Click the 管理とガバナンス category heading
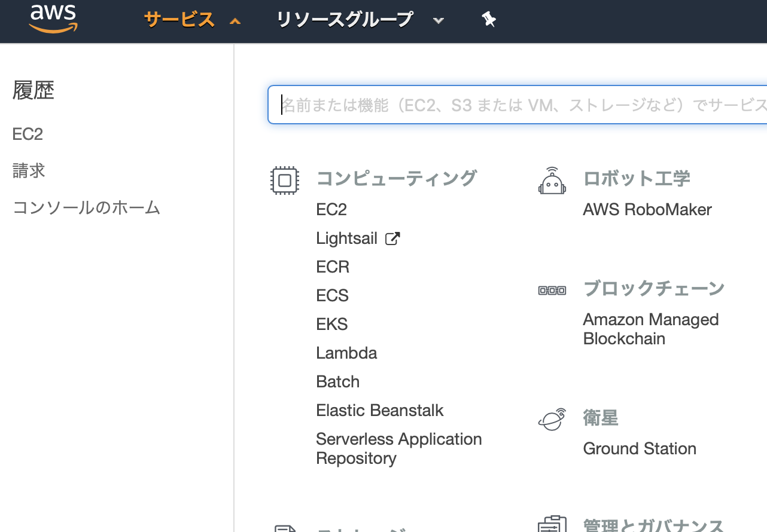Screen dimensions: 767x532 click(654, 525)
